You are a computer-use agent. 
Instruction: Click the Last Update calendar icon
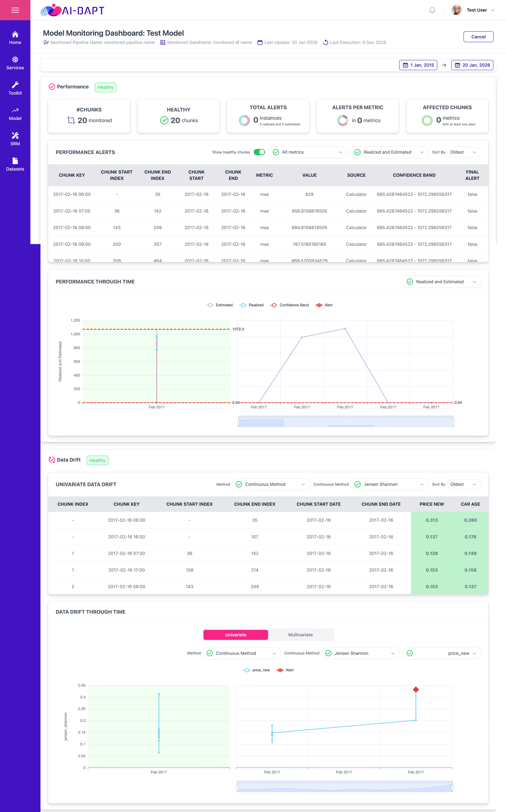point(260,42)
